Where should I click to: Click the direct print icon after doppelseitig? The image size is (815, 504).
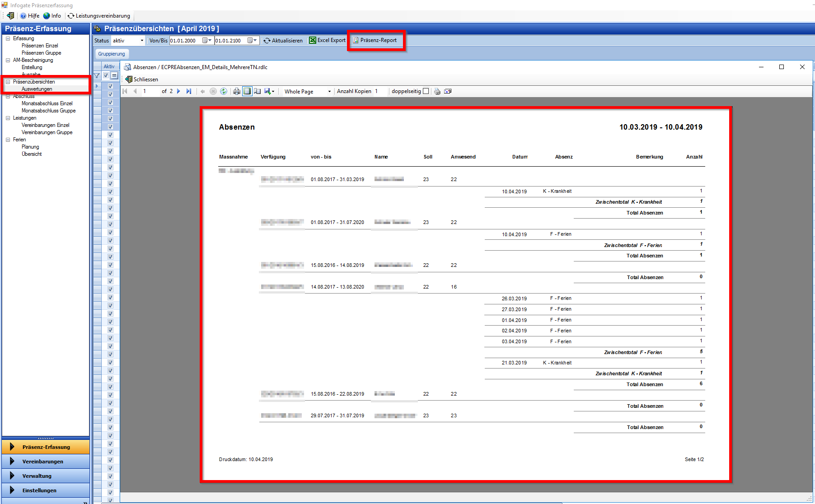437,91
